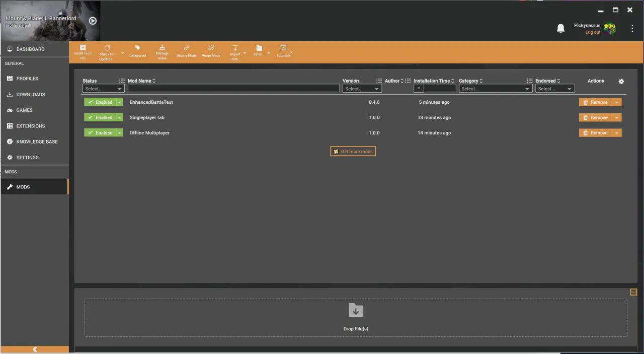
Task: Open the Extensions page from the sidebar
Action: (x=30, y=126)
